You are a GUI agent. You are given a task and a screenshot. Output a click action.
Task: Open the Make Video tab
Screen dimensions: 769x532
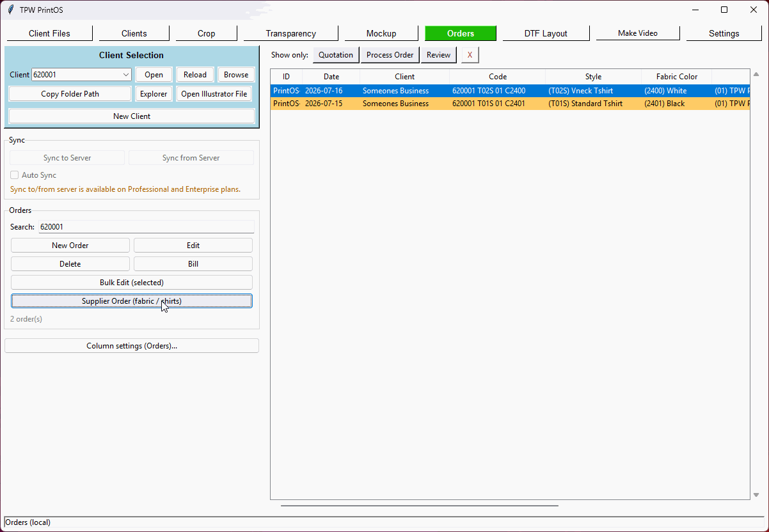coord(638,33)
